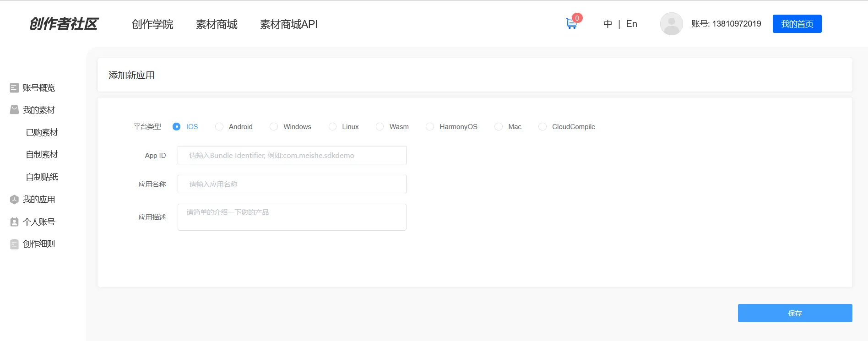Open 自制贴纸 in the sidebar

tap(42, 177)
